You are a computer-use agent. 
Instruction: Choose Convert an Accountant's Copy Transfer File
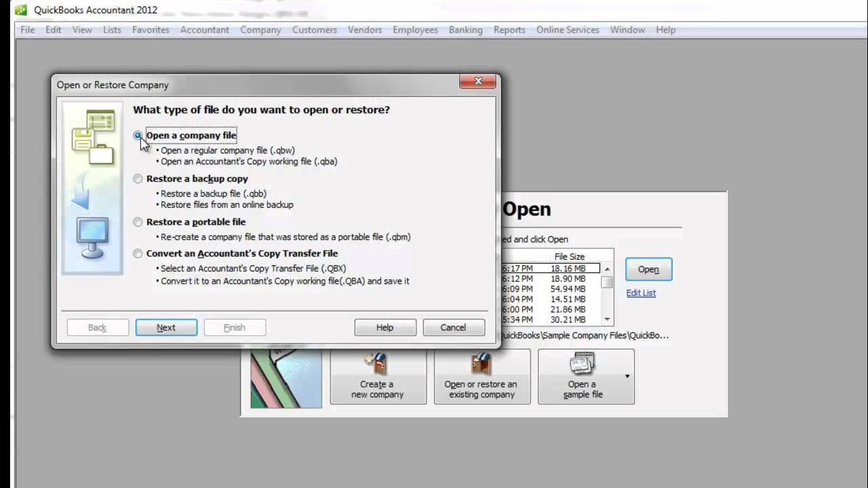coord(138,253)
